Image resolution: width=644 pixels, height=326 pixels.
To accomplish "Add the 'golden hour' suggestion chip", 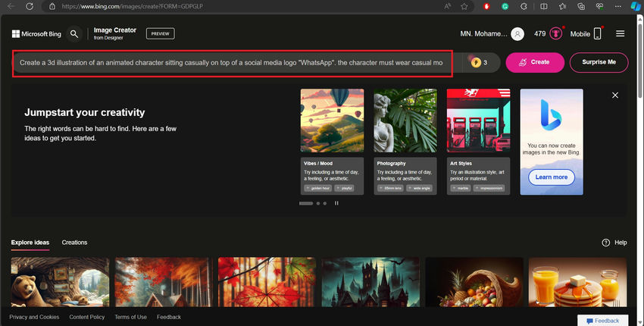I will [318, 188].
